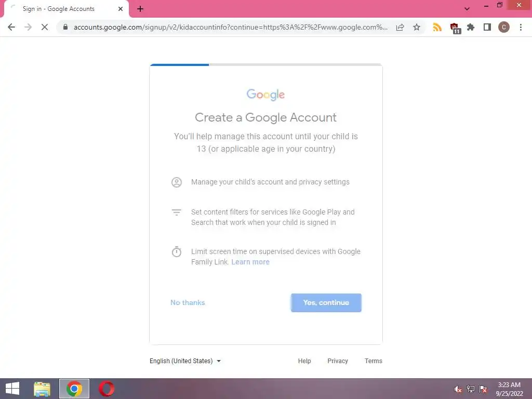Screen dimensions: 532x399
Task: Open profile avatar C
Action: point(504,27)
